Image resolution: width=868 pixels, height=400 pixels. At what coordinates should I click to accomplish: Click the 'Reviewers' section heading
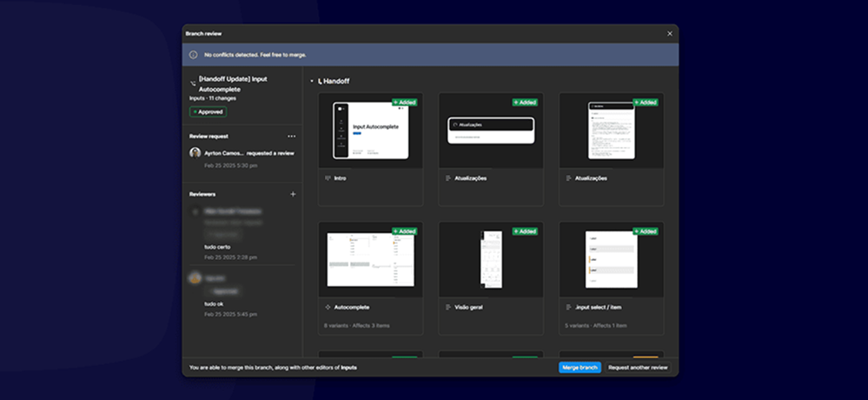point(202,195)
